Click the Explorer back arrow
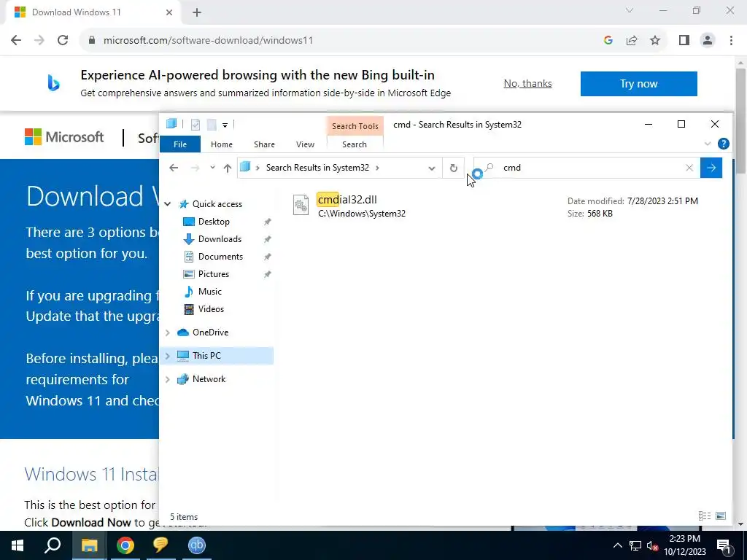747x560 pixels. tap(174, 168)
